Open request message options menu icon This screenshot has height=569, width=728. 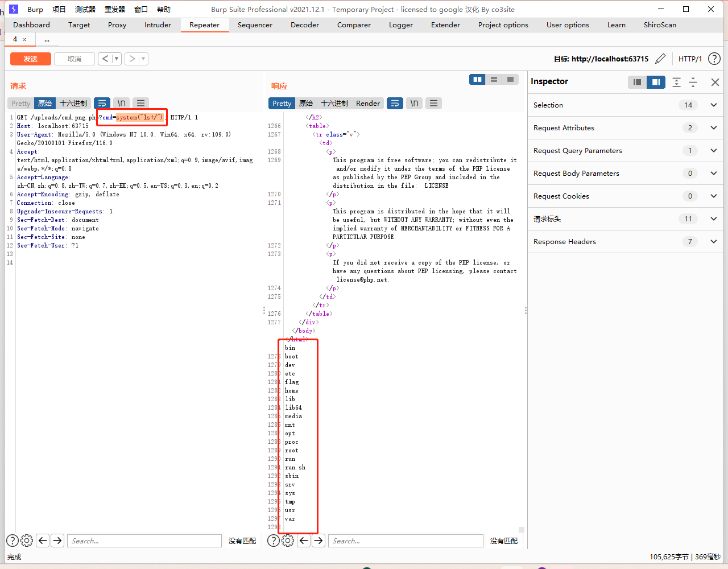(140, 103)
